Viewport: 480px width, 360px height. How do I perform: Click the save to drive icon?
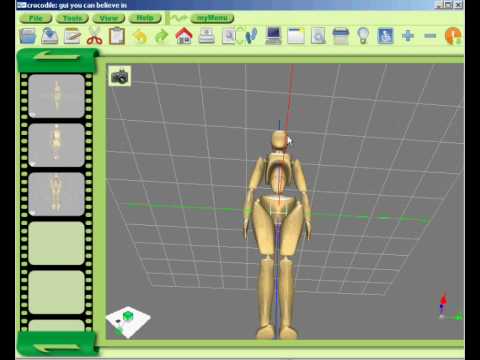coord(50,36)
